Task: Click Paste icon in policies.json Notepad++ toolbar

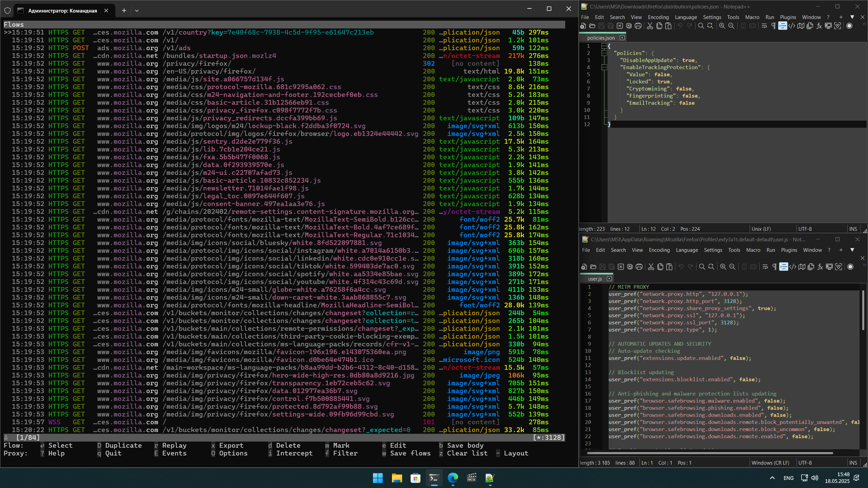Action: point(668,26)
